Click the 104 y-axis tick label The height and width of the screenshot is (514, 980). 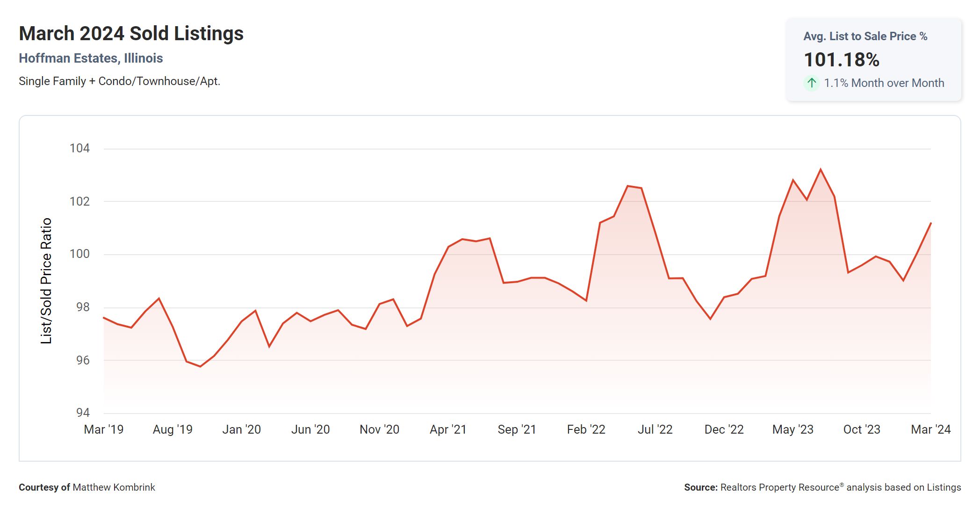tap(79, 149)
